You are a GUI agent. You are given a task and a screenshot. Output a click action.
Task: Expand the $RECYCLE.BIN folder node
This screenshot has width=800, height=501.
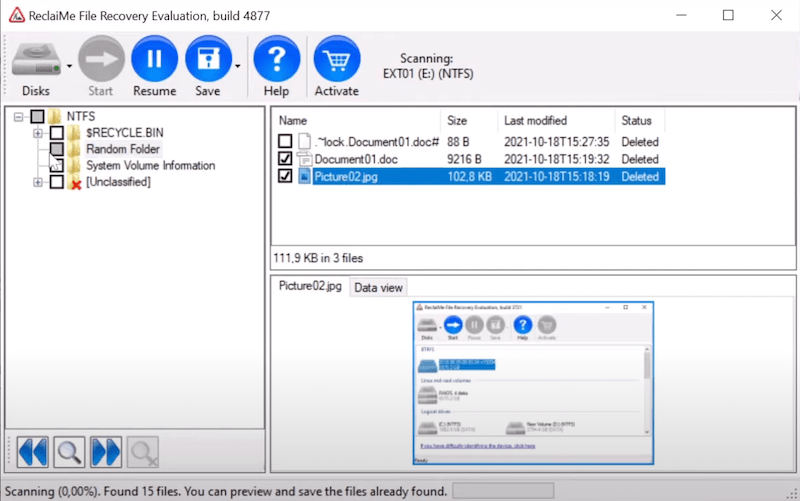click(38, 133)
